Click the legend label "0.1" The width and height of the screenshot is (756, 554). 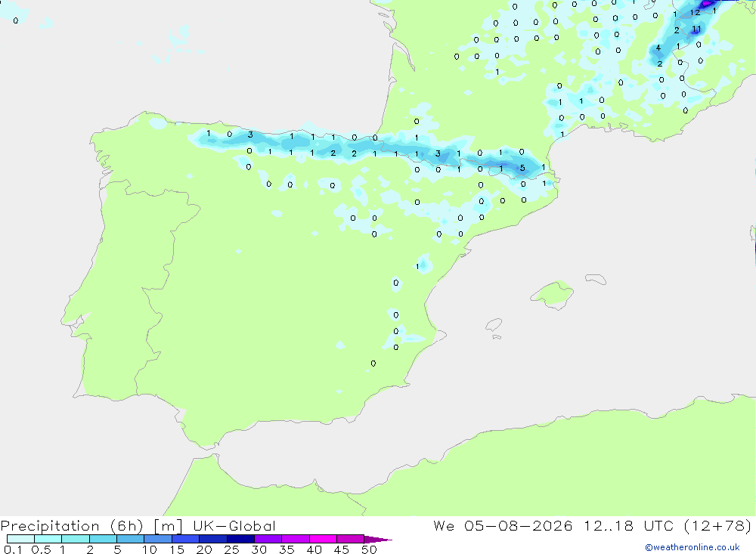pyautogui.click(x=13, y=549)
